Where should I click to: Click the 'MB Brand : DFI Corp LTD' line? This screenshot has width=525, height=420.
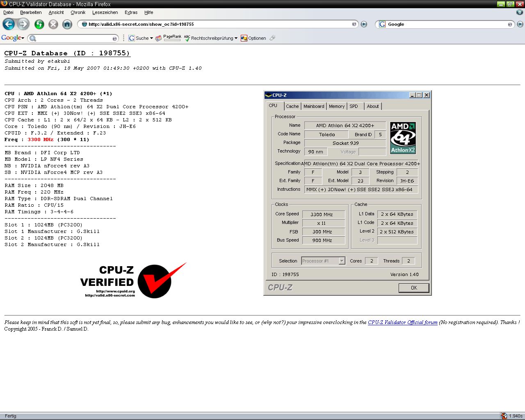[x=42, y=153]
